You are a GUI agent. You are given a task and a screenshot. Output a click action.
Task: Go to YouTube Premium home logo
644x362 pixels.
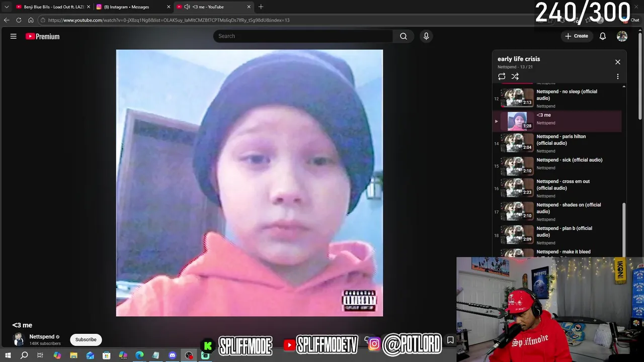[43, 36]
